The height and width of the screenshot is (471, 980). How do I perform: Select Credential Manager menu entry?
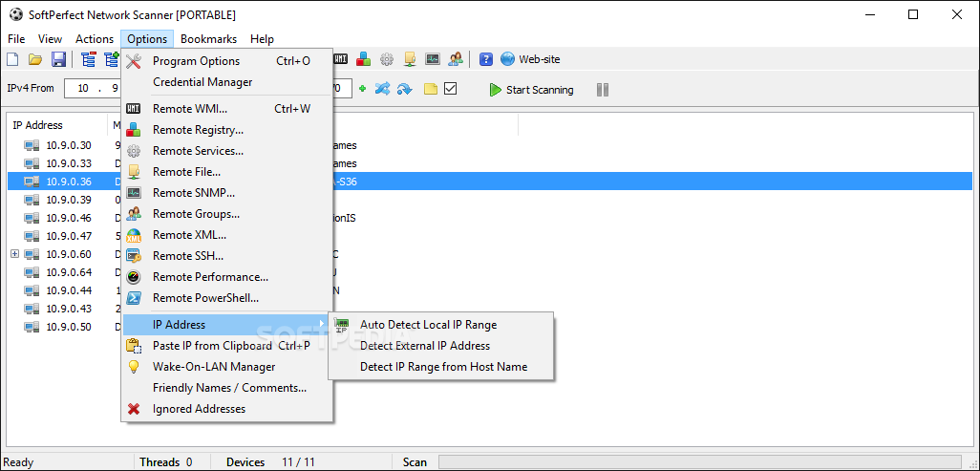pos(226,82)
